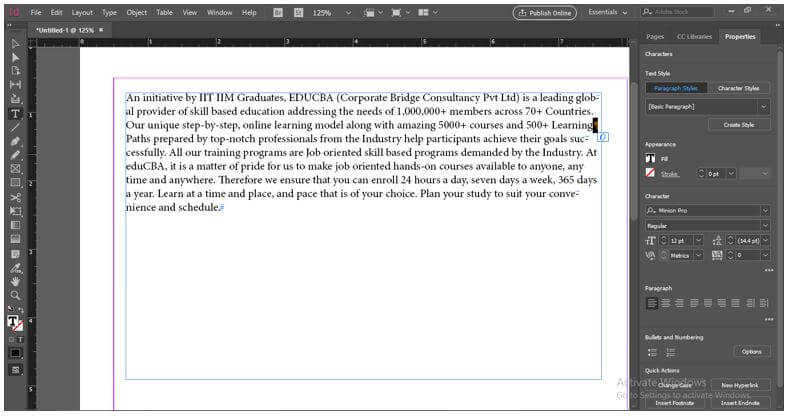792x420 pixels.
Task: Select the Gradient Swatch tool
Action: pos(15,225)
